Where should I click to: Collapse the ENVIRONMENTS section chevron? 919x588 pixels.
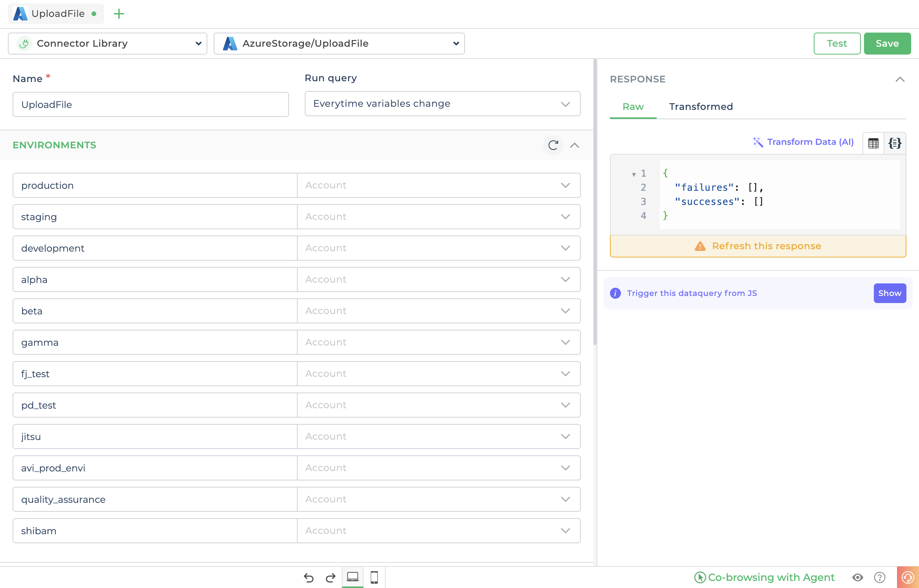pyautogui.click(x=575, y=145)
